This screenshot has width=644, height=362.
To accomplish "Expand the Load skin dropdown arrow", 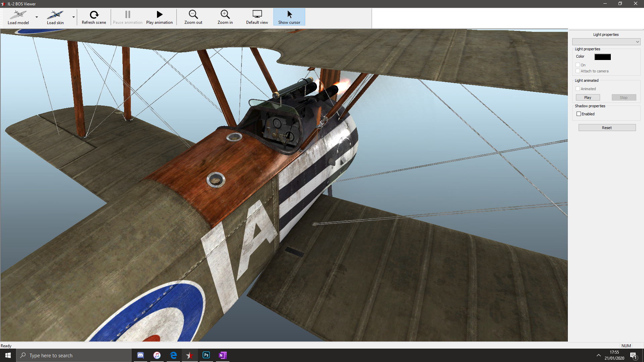I will pyautogui.click(x=73, y=17).
